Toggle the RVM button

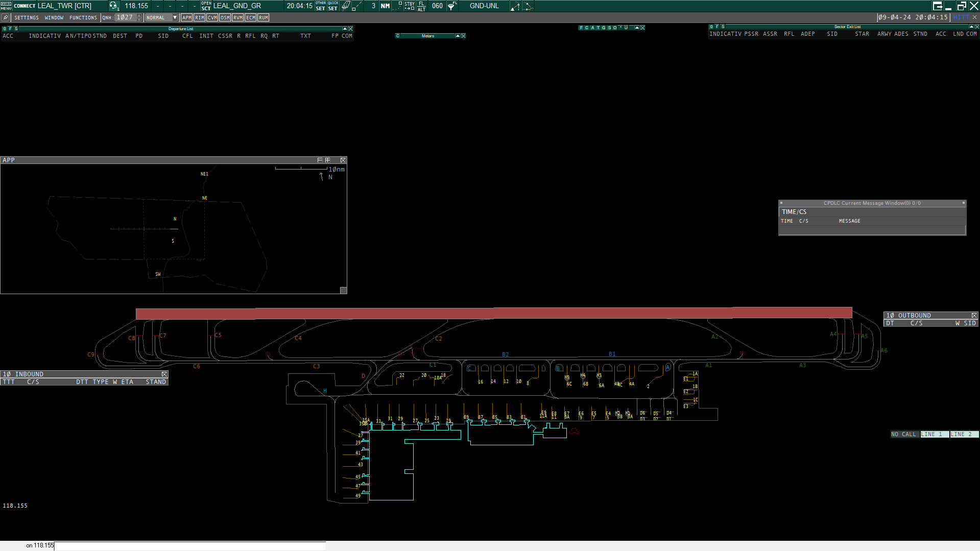pyautogui.click(x=238, y=17)
